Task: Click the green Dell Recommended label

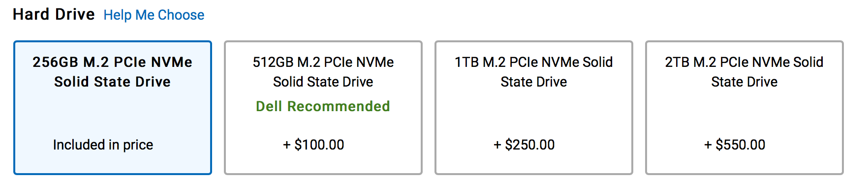Action: point(323,106)
